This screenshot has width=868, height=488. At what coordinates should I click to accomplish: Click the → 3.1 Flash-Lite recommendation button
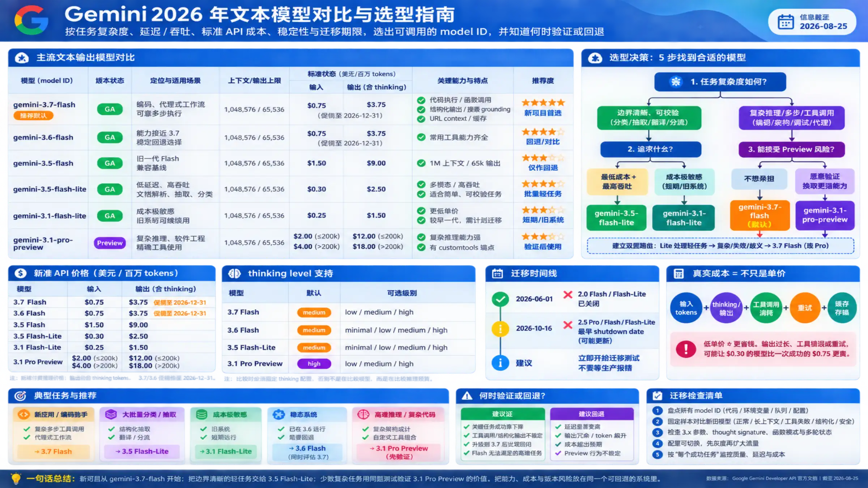pos(226,451)
